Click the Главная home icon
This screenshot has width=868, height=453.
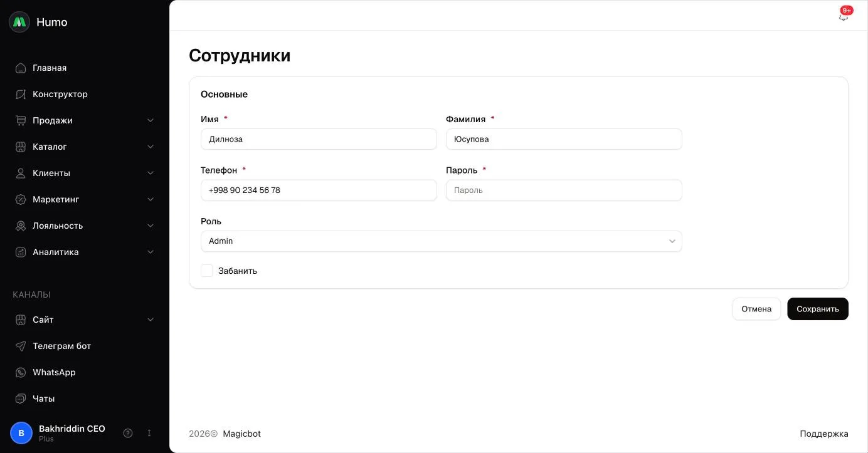tap(21, 68)
